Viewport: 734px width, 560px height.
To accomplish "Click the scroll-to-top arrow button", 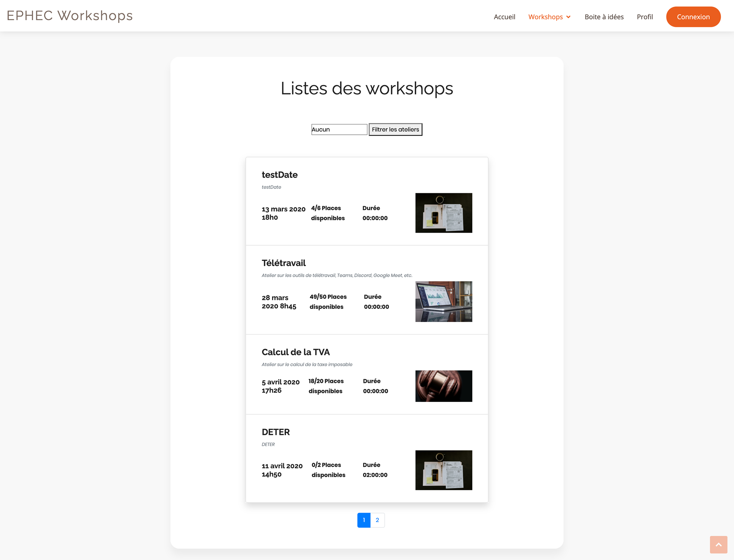I will (718, 545).
